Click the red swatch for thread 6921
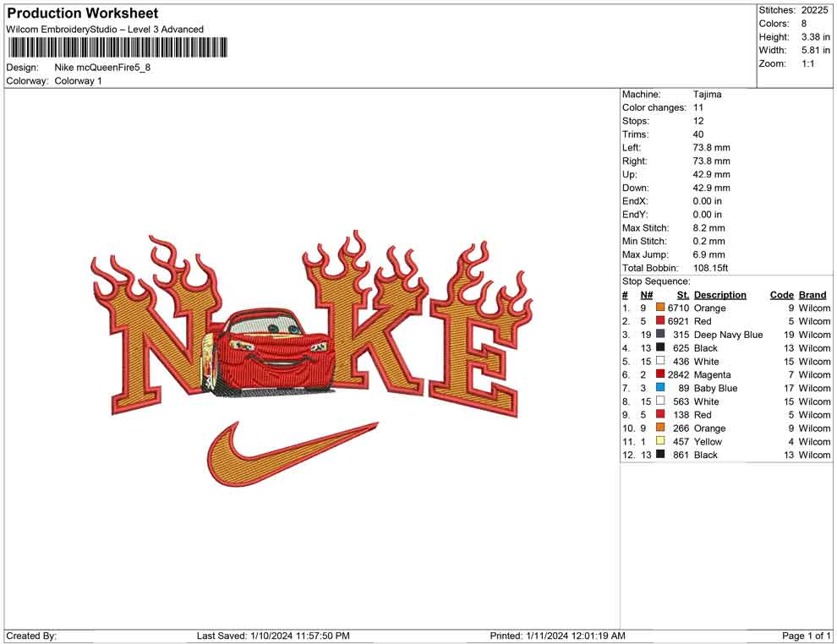Screen dimensions: 837x644 coord(660,320)
